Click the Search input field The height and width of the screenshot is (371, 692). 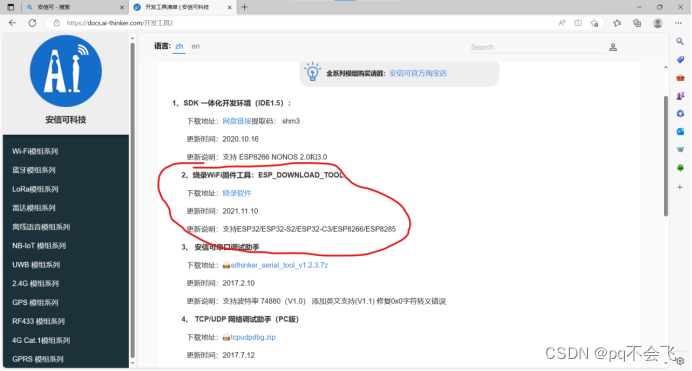538,47
